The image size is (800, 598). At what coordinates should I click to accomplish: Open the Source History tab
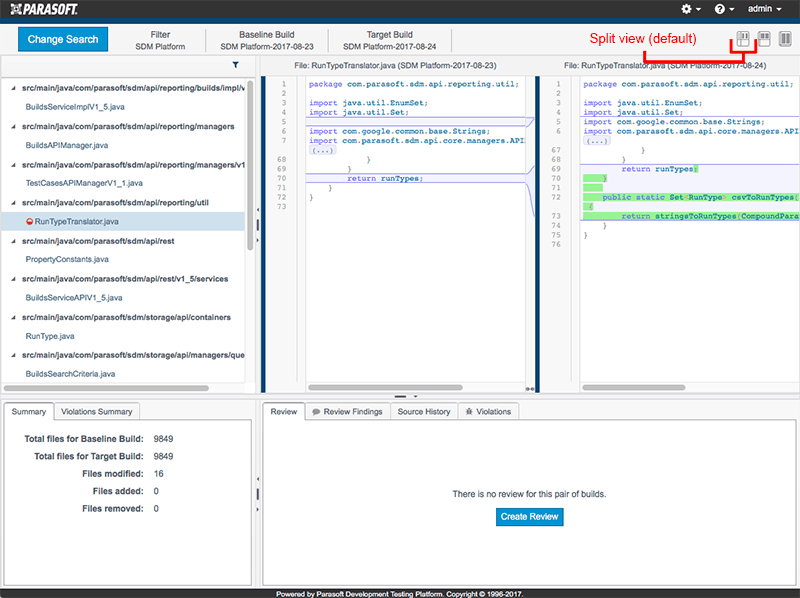(424, 411)
